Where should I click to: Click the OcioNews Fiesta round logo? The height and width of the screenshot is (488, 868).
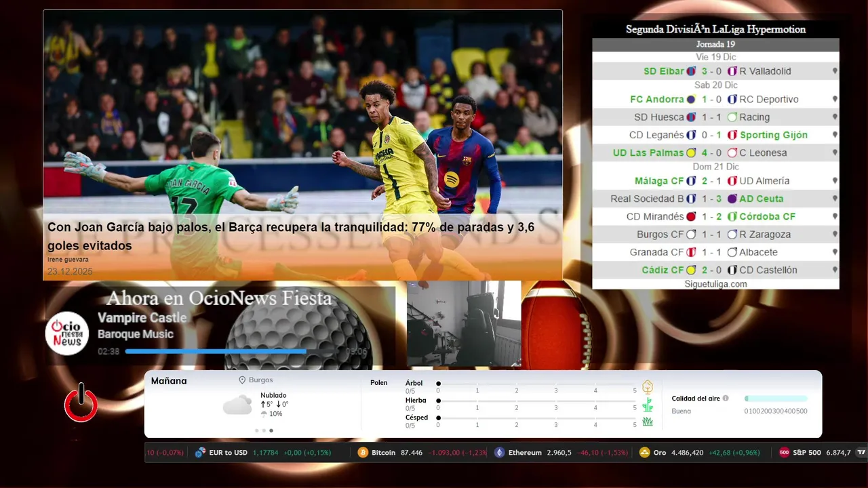67,333
